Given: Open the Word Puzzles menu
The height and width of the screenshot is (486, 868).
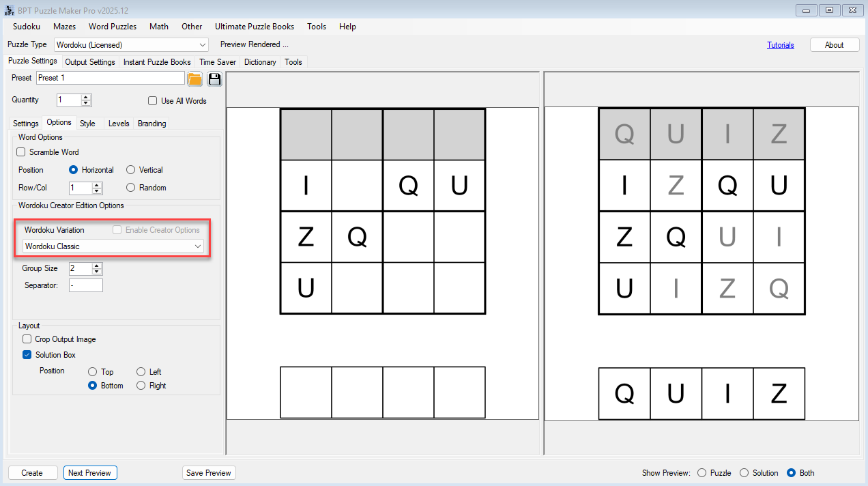Looking at the screenshot, I should [113, 27].
